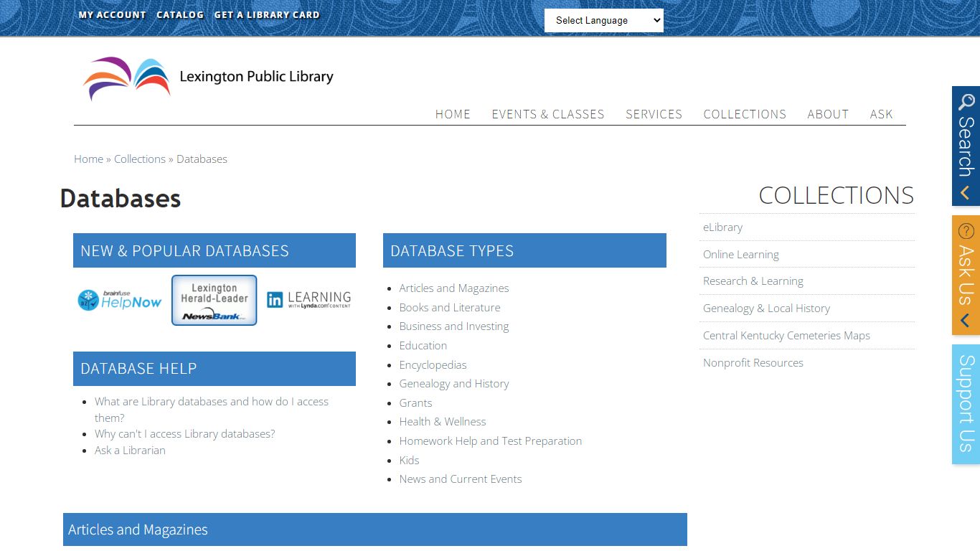Viewport: 980px width, 551px height.
Task: Open the Support Us side tab
Action: [966, 404]
